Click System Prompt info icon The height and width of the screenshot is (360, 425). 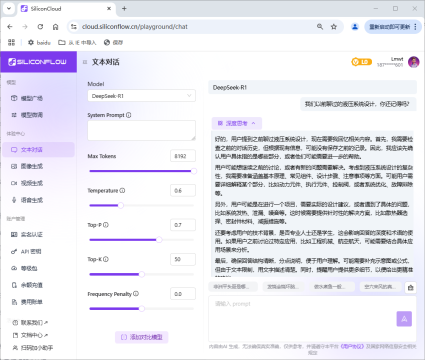(x=129, y=115)
